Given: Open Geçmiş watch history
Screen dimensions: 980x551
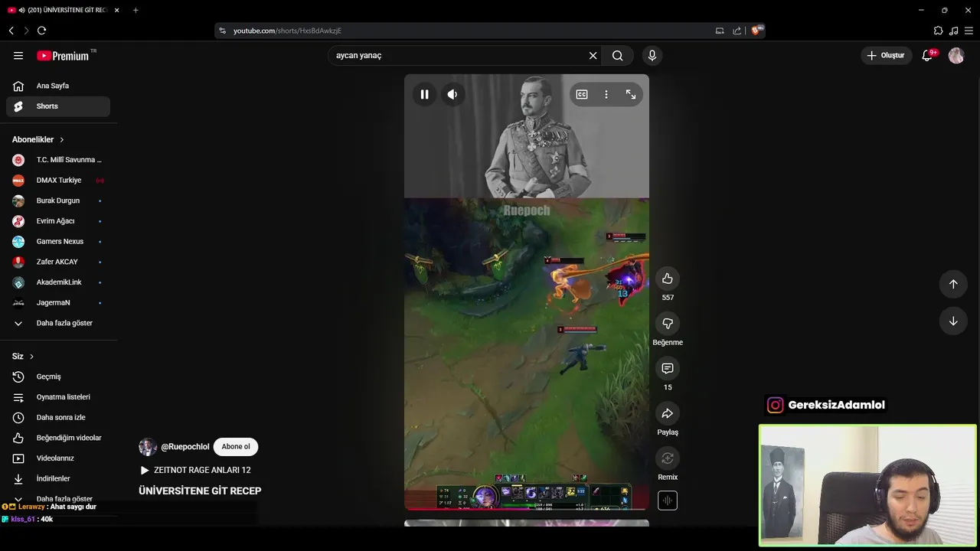Looking at the screenshot, I should tap(58, 377).
